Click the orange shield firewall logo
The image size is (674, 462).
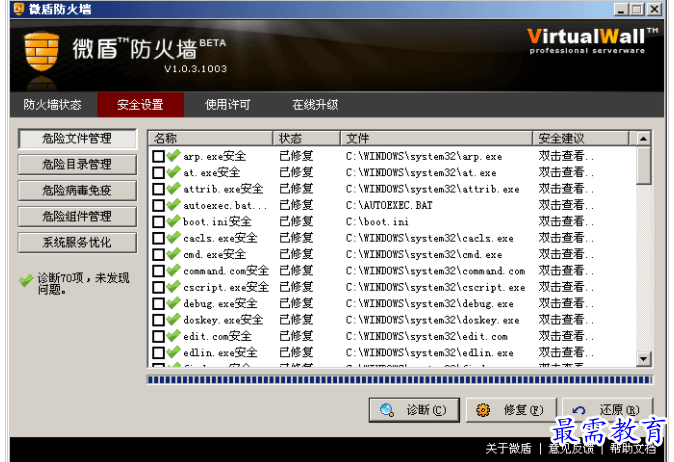tap(41, 52)
